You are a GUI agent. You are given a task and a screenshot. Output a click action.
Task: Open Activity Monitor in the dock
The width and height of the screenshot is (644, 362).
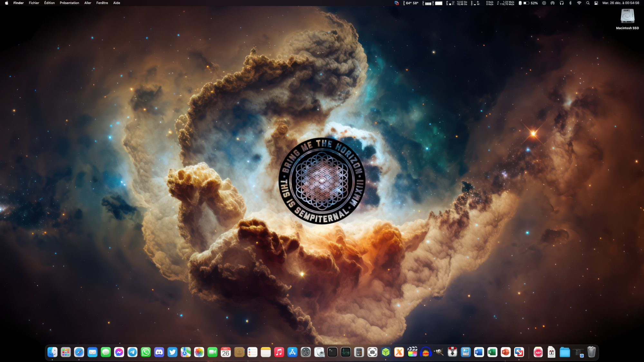(346, 352)
